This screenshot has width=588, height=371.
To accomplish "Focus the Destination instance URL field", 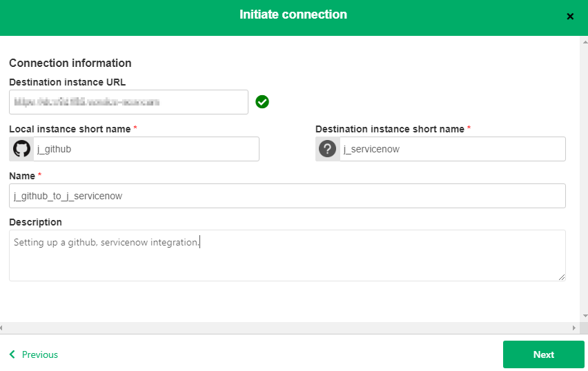I will (128, 102).
